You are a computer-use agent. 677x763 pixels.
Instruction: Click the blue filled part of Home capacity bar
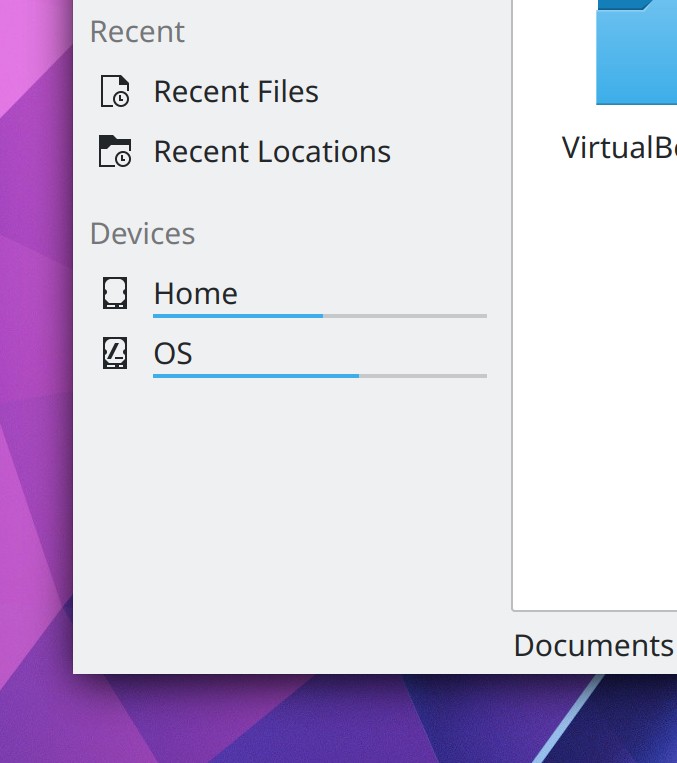(x=237, y=316)
